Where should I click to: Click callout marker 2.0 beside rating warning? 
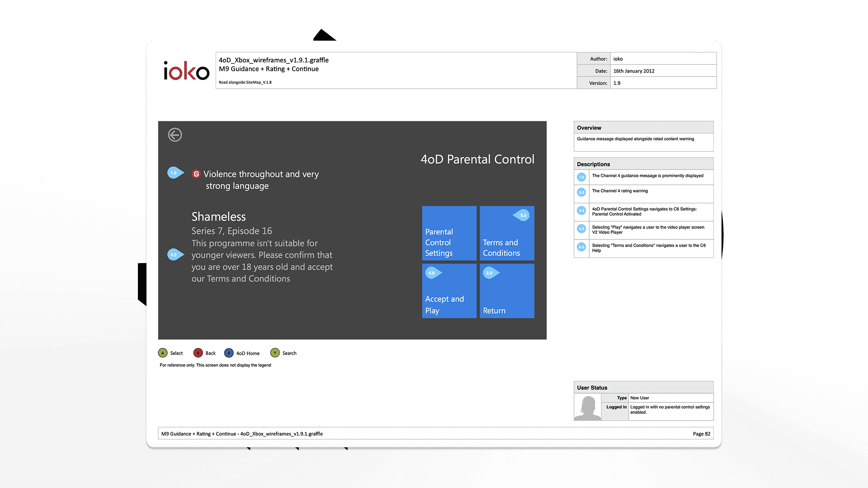point(175,254)
